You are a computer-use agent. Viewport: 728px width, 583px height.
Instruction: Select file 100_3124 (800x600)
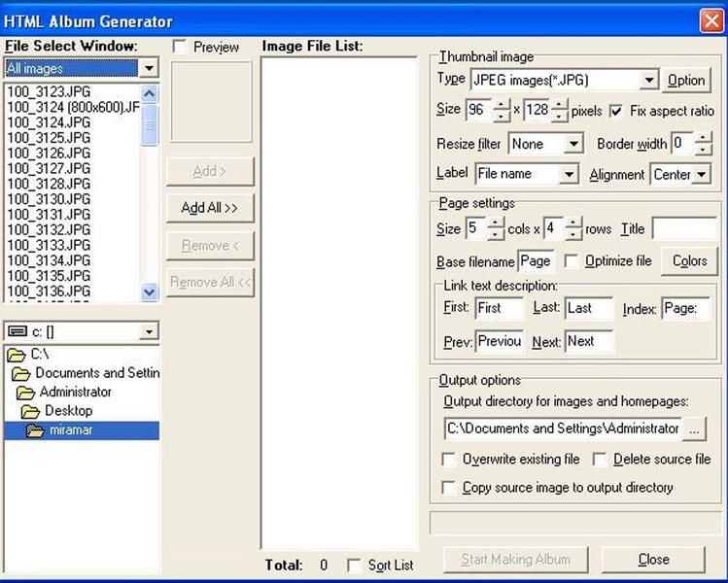coord(73,107)
